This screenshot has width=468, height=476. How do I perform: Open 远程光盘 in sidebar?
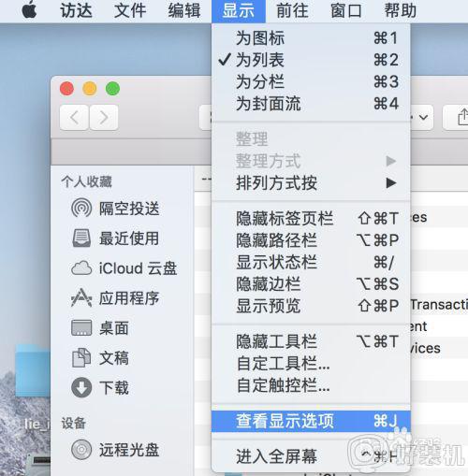click(x=129, y=450)
